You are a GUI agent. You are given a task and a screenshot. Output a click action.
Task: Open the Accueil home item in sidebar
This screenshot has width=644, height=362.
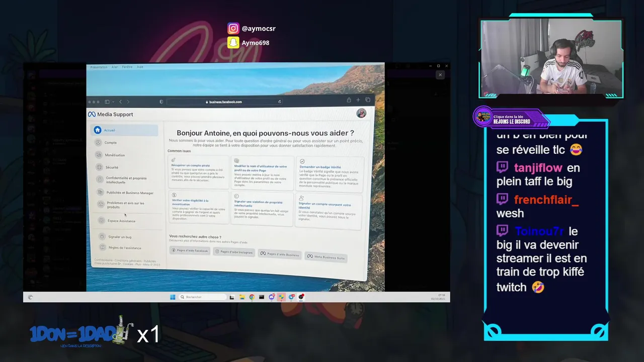(x=125, y=130)
